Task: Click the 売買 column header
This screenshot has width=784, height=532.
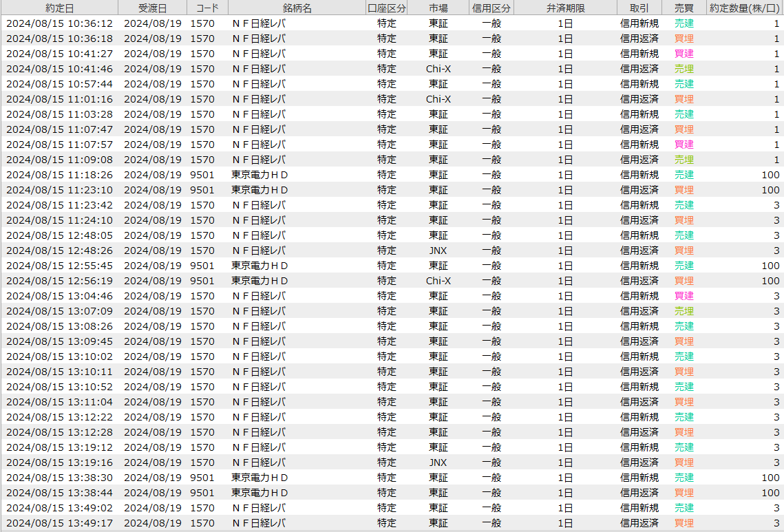Action: pyautogui.click(x=684, y=8)
